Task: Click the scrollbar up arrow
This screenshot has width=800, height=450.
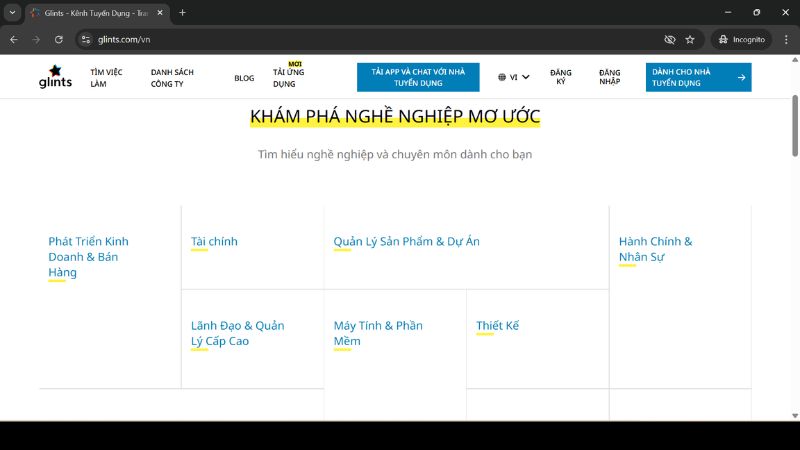Action: coord(795,60)
